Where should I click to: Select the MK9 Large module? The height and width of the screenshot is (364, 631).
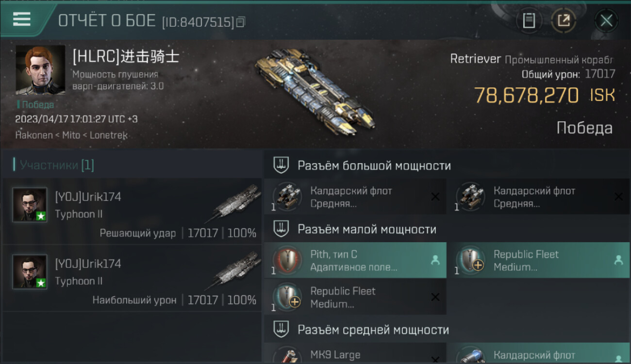click(355, 354)
